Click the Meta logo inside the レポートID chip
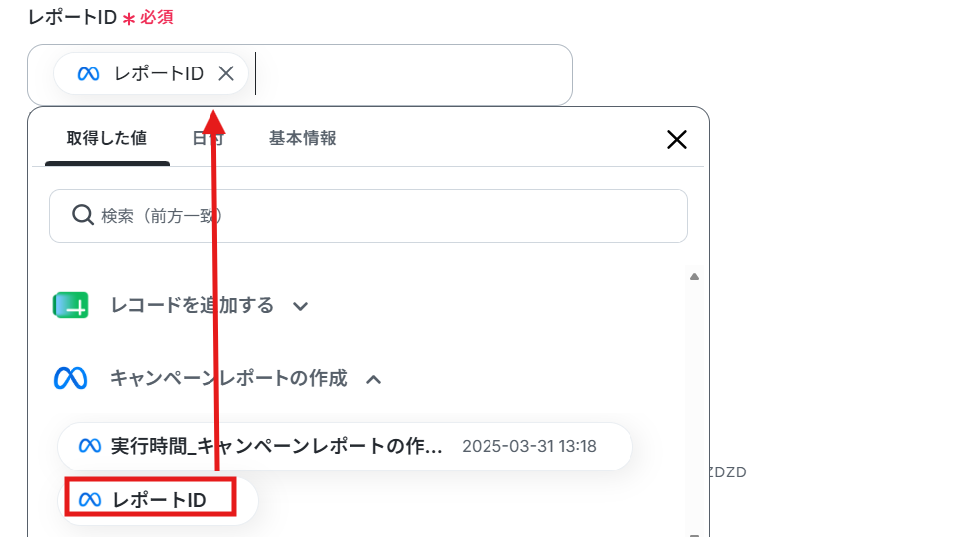 [x=88, y=74]
